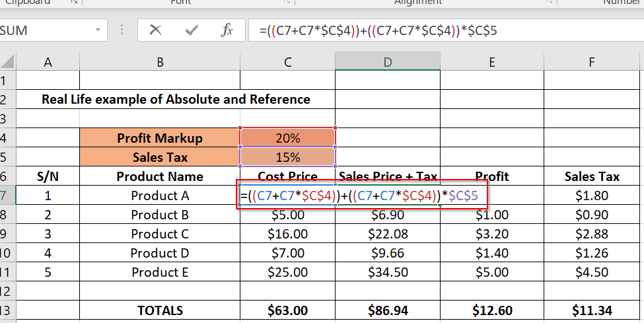Confirm formula with the Enter checkmark
The width and height of the screenshot is (644, 323).
pyautogui.click(x=192, y=30)
